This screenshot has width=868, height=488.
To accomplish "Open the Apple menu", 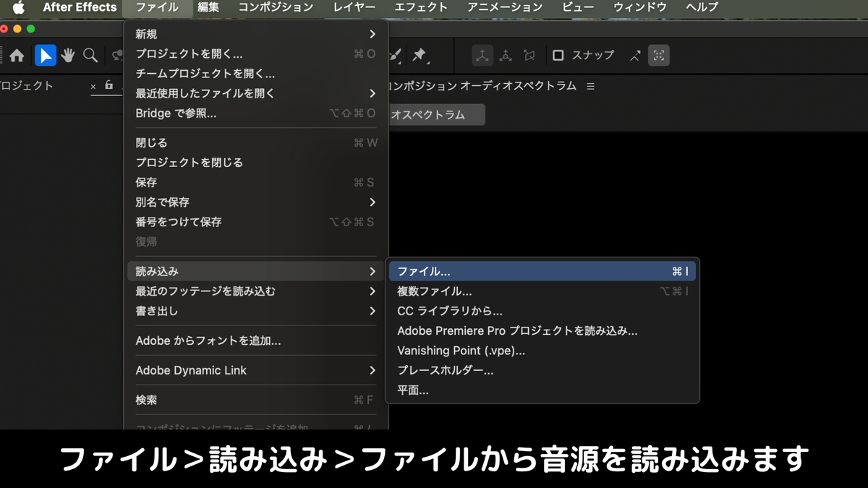I will click(x=18, y=7).
